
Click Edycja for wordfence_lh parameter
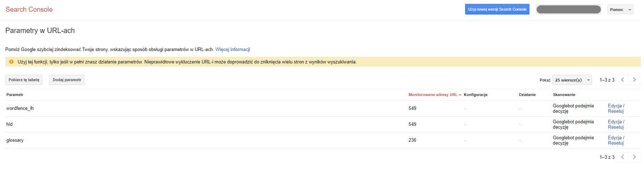click(x=615, y=106)
